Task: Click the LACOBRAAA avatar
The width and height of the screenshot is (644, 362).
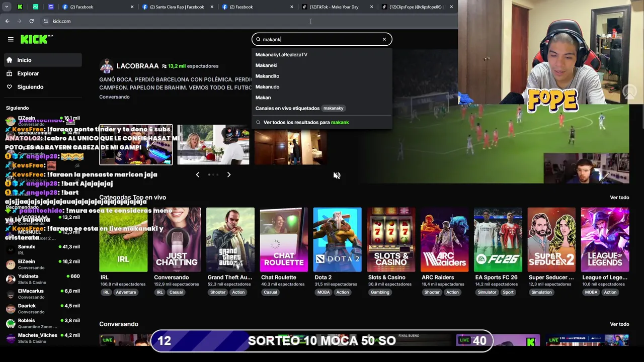Action: [106, 66]
